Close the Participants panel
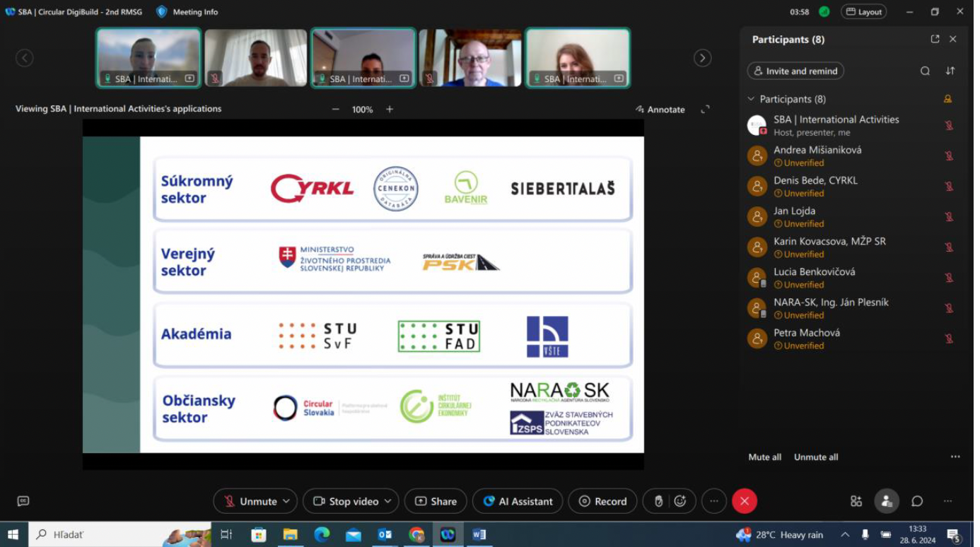The height and width of the screenshot is (547, 980). click(953, 40)
